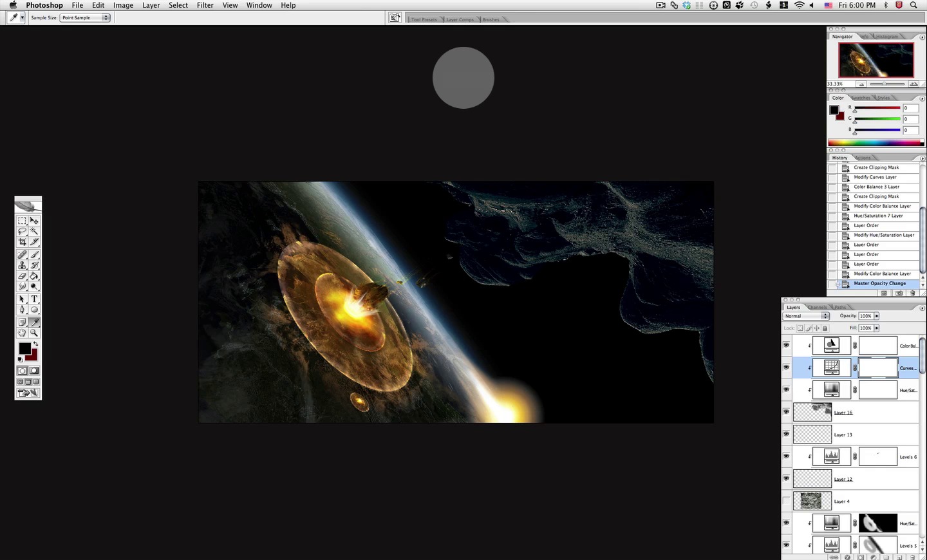Select the Ellipse shape tool
927x560 pixels.
coord(34,310)
